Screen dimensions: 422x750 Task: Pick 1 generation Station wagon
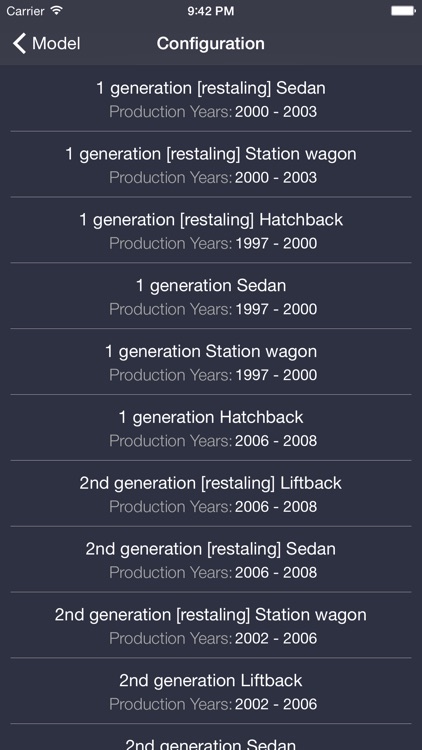click(211, 362)
